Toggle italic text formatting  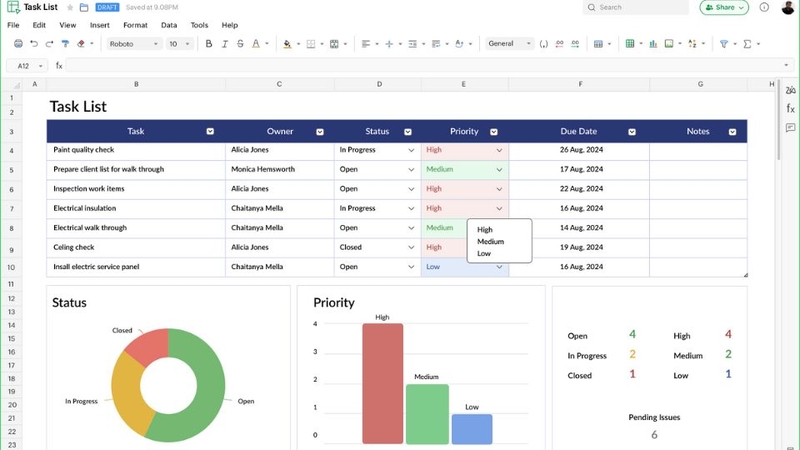tap(224, 44)
